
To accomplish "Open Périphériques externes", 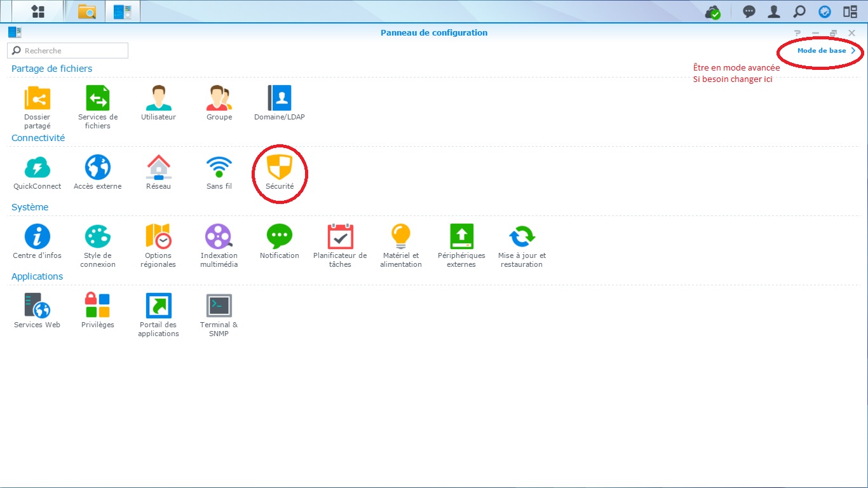I will [x=461, y=246].
